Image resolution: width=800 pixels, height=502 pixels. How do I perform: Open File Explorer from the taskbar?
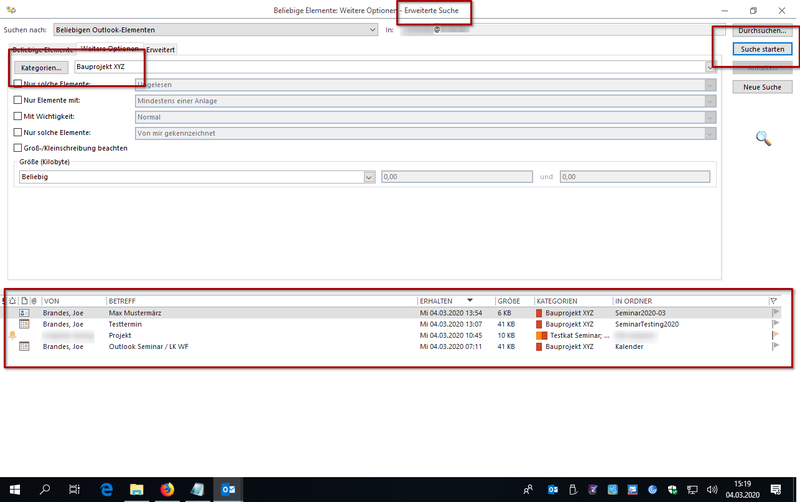click(136, 489)
